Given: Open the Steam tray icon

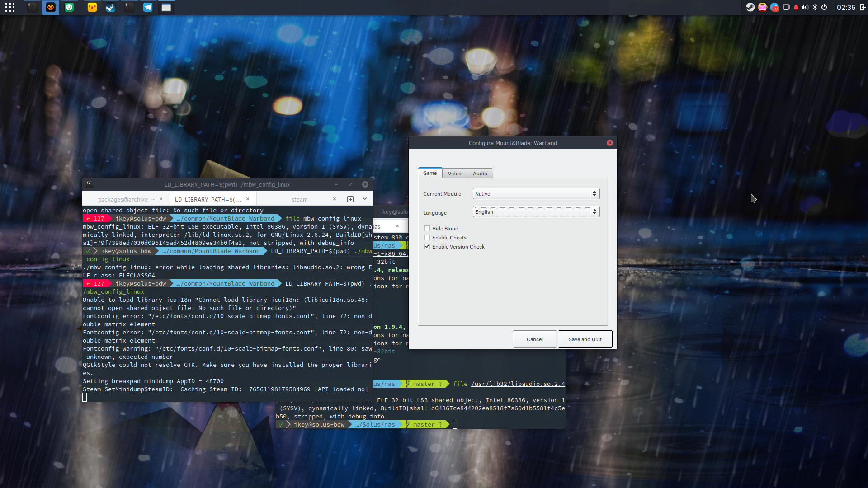Looking at the screenshot, I should point(750,7).
